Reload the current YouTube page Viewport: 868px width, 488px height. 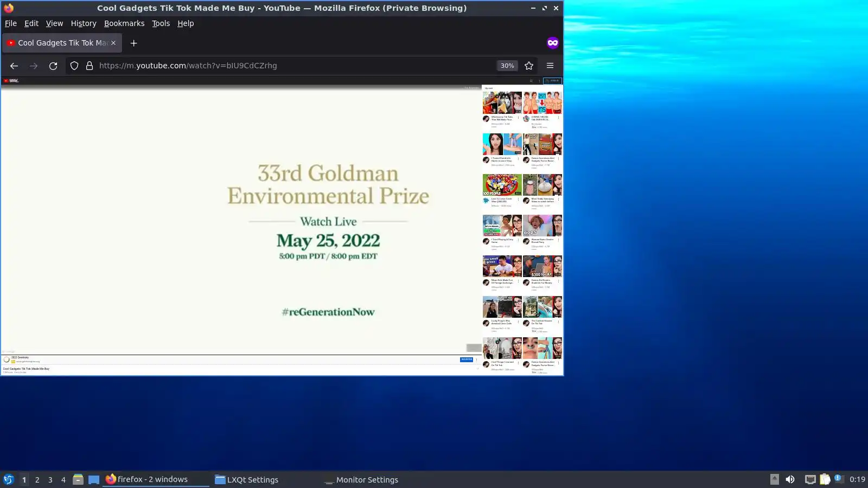click(53, 66)
